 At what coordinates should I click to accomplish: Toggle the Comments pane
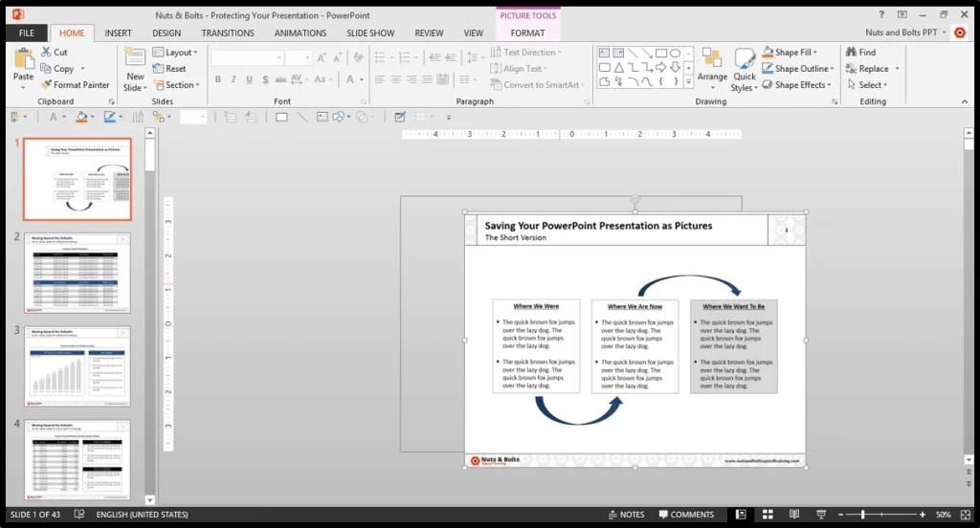(685, 515)
